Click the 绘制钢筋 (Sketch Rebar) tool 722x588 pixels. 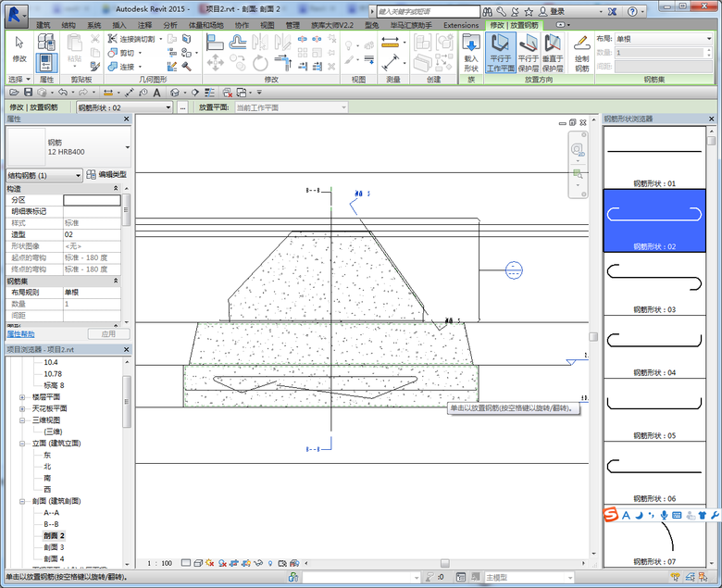[x=581, y=52]
